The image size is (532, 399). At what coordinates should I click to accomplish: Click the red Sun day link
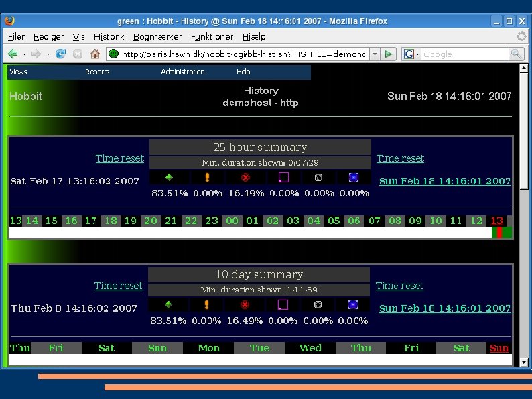tap(499, 348)
